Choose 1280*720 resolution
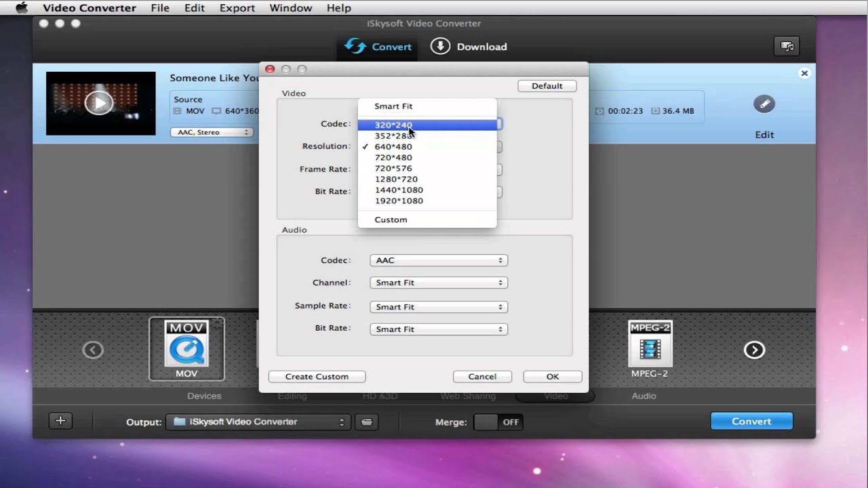Image resolution: width=868 pixels, height=488 pixels. [x=427, y=179]
